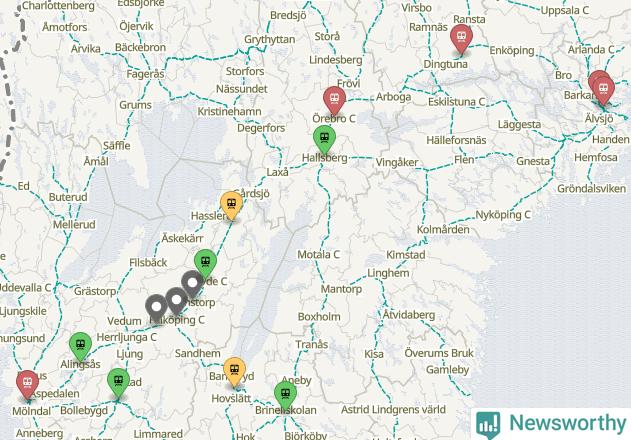Click the green train marker east of Ljung
631x440 pixels.
[118, 383]
